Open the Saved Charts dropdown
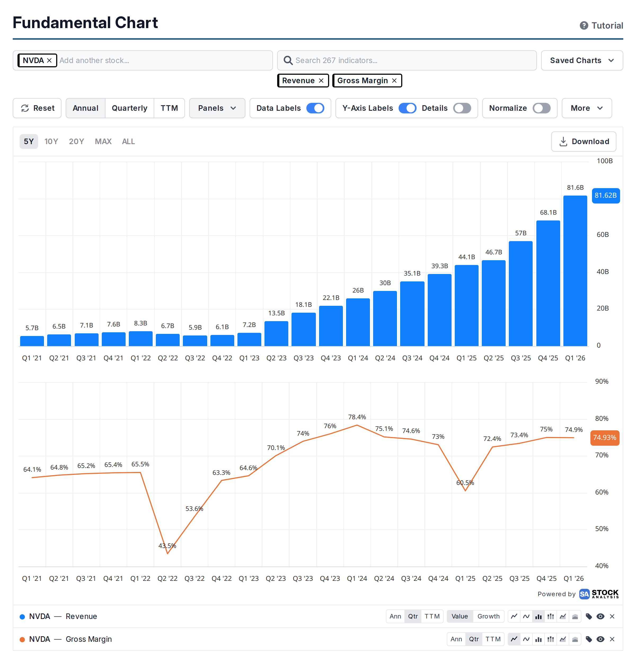Screen dimensions: 636x672 (x=582, y=60)
